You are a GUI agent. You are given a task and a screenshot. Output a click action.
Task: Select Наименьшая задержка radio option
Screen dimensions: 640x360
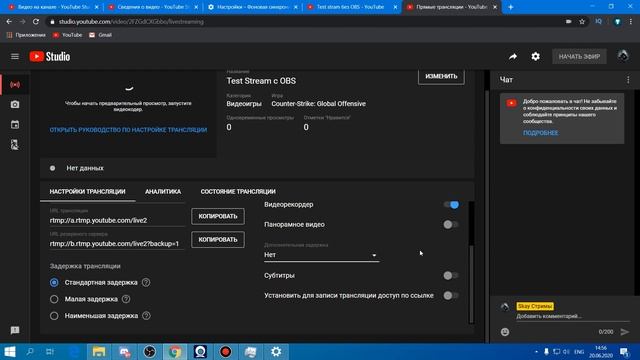54,316
